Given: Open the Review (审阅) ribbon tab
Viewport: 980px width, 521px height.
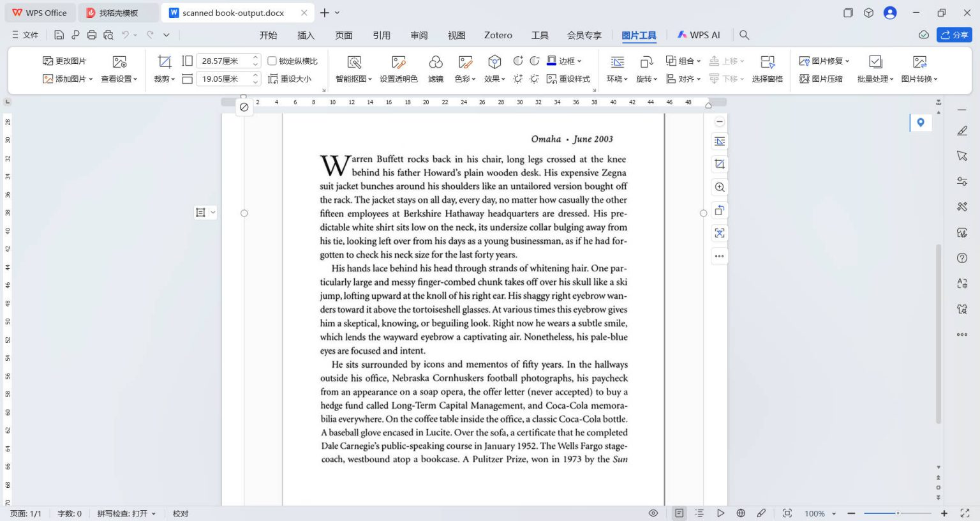Looking at the screenshot, I should [x=419, y=35].
